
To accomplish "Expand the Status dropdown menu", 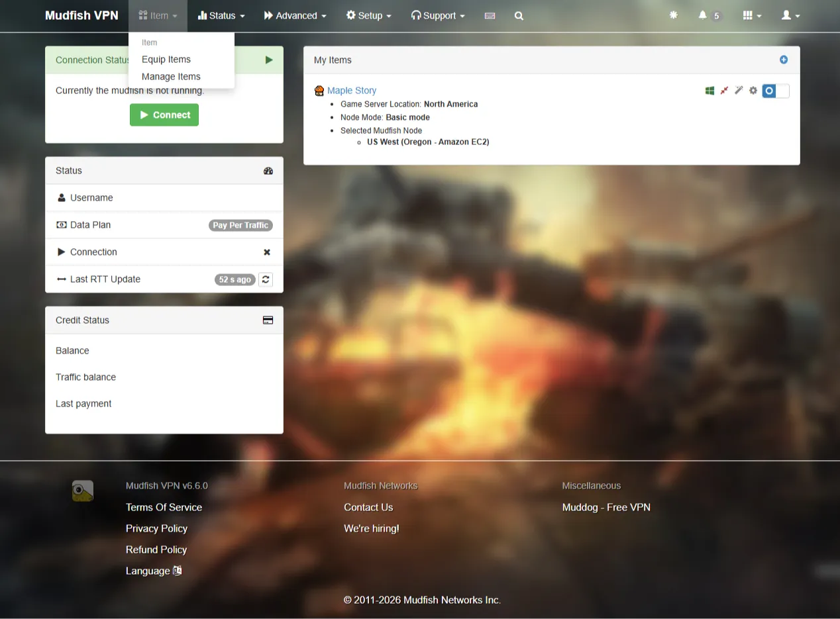I will click(221, 16).
